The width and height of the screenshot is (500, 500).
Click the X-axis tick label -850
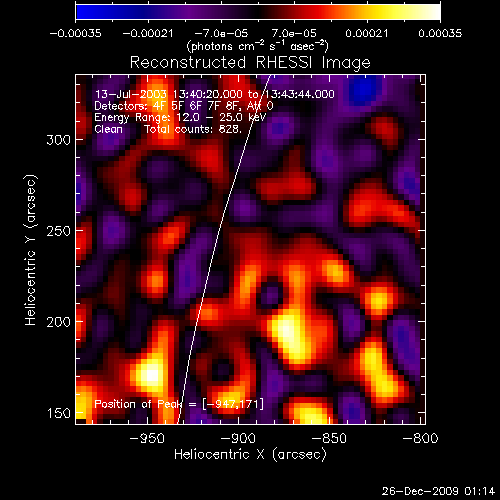tap(329, 438)
